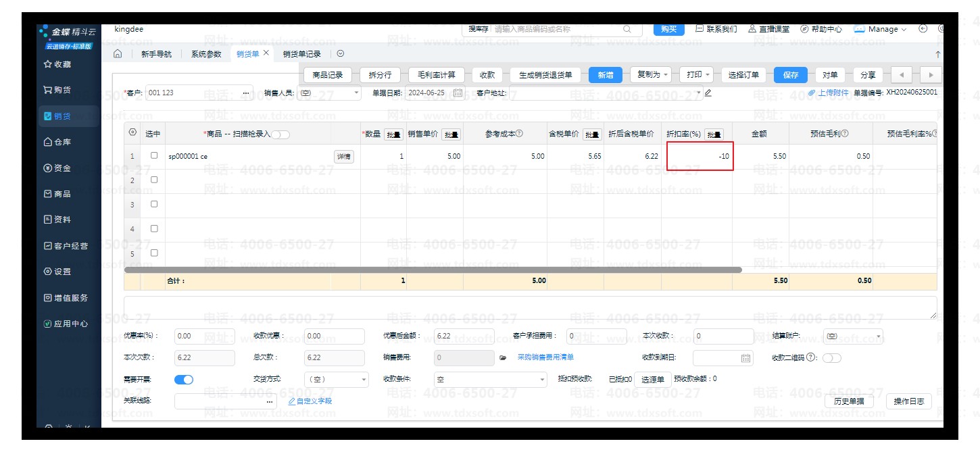Turn off the 需要开票 toggle

[184, 380]
